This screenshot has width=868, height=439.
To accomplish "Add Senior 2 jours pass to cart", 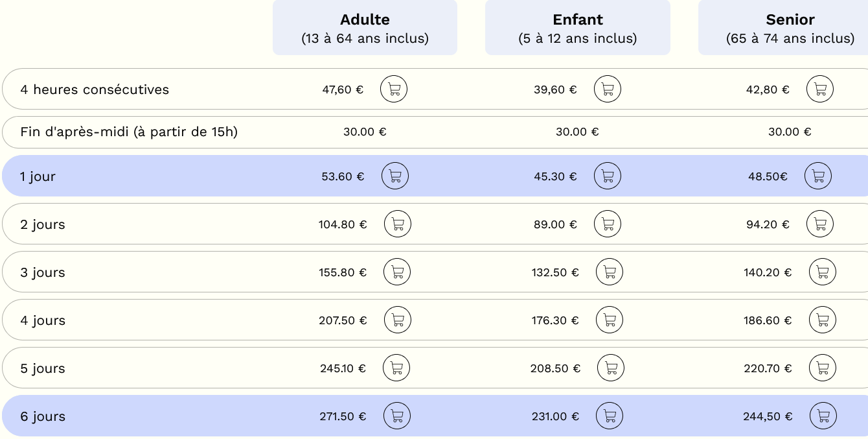I will point(820,224).
